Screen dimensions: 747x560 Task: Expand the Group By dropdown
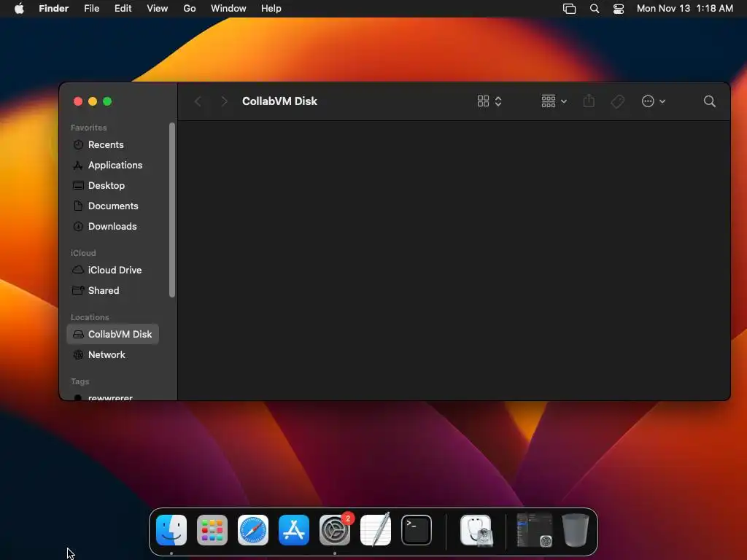[x=554, y=101]
